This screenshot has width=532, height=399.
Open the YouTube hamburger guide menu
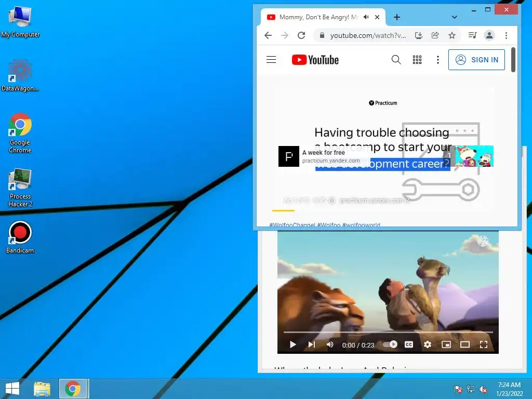coord(271,60)
